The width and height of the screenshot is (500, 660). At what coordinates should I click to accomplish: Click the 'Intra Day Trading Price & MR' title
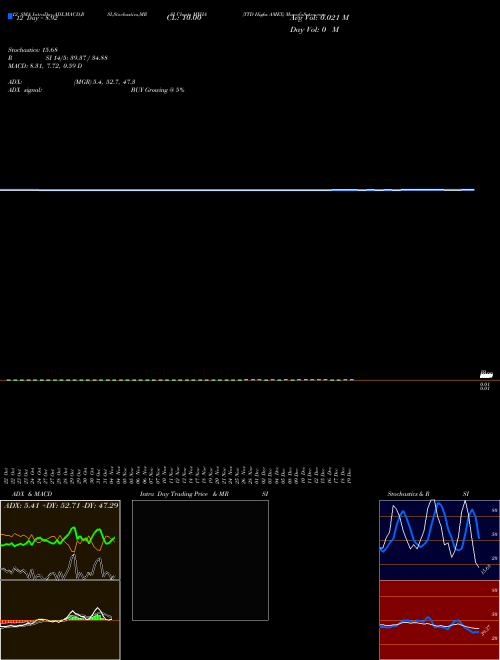184,494
